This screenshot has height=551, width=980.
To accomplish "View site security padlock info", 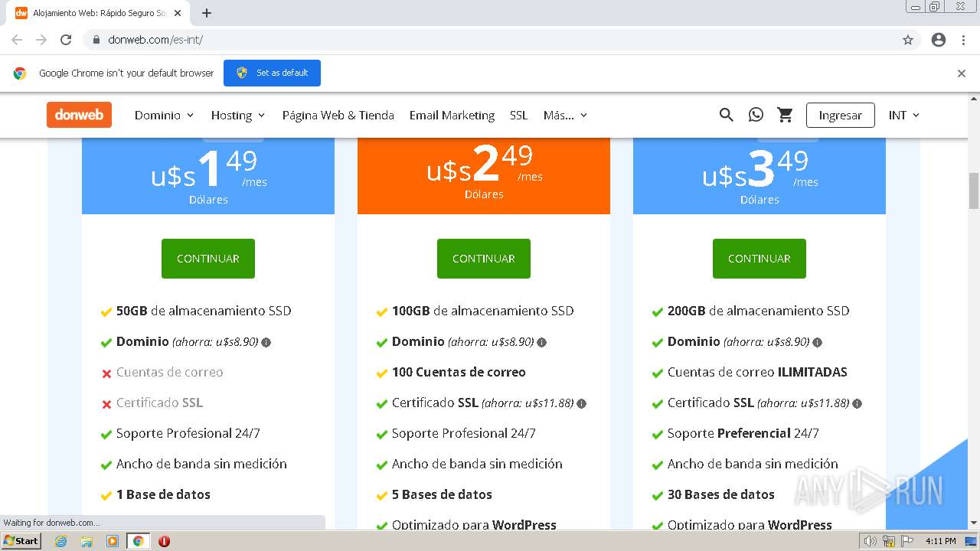I will click(96, 40).
